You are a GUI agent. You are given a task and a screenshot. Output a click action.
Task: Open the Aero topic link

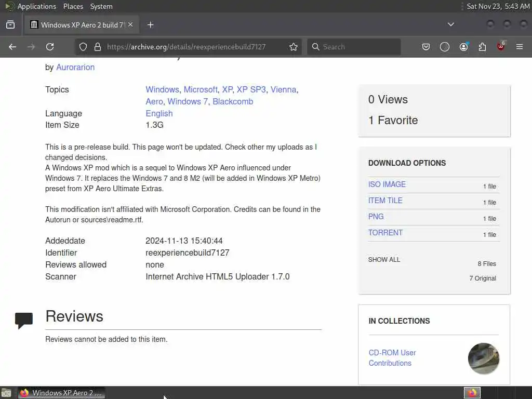(x=154, y=101)
